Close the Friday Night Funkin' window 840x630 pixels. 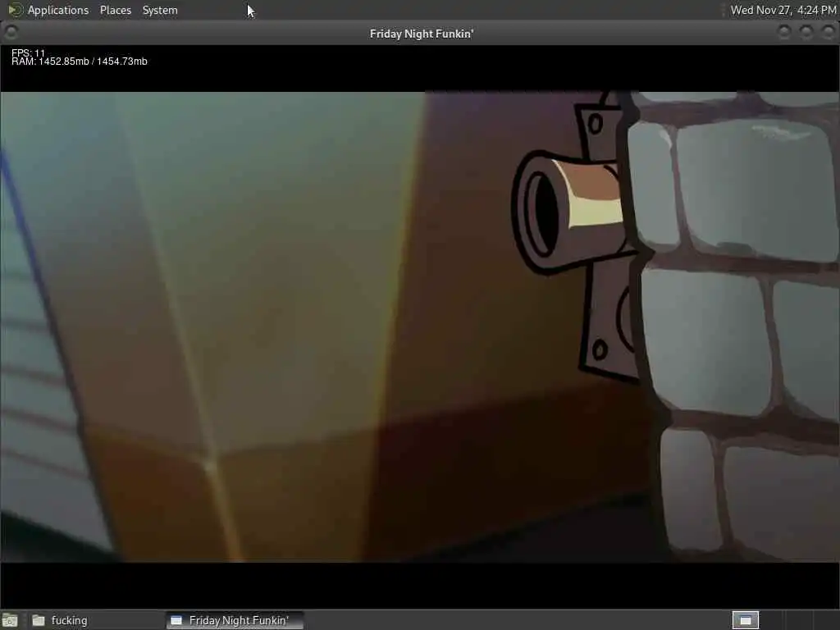click(x=829, y=33)
